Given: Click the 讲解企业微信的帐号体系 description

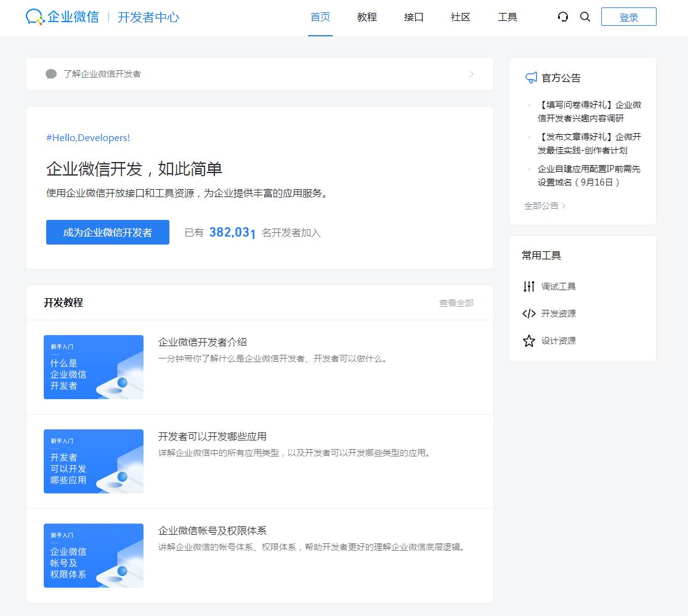Looking at the screenshot, I should point(312,547).
